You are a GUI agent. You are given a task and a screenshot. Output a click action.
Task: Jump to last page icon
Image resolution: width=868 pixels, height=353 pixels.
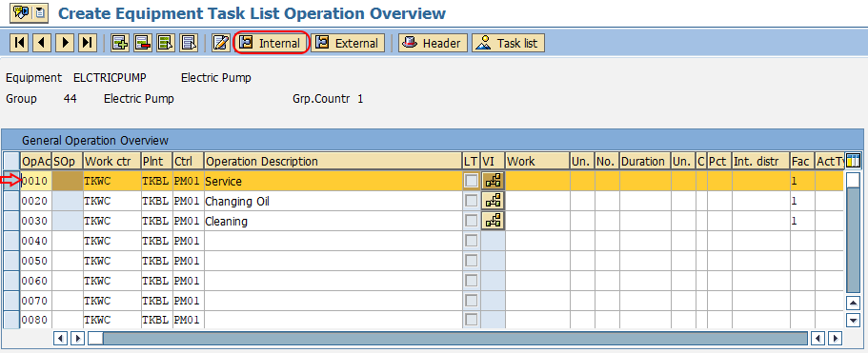click(x=88, y=43)
